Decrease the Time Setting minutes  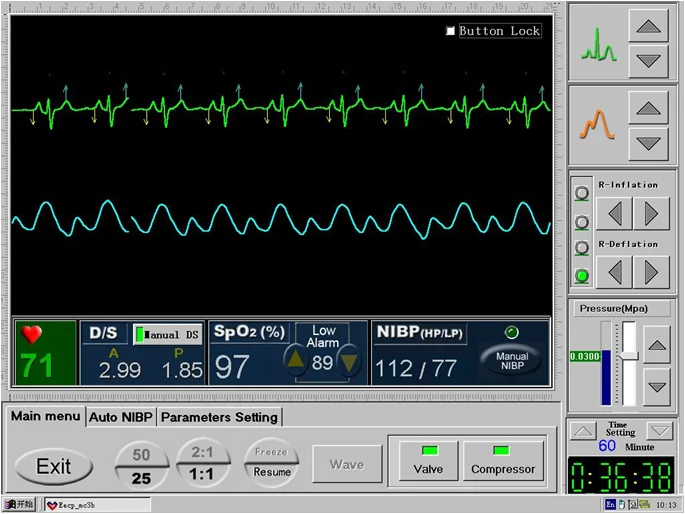(x=659, y=431)
